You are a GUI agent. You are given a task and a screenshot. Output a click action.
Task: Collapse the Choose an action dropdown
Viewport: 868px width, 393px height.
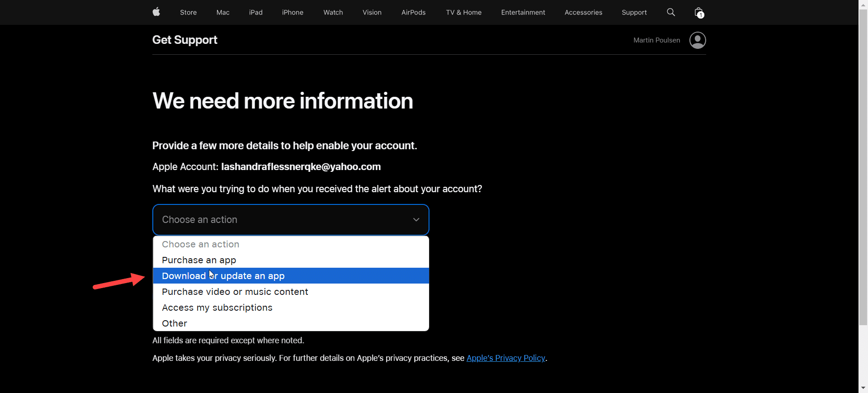(x=291, y=220)
